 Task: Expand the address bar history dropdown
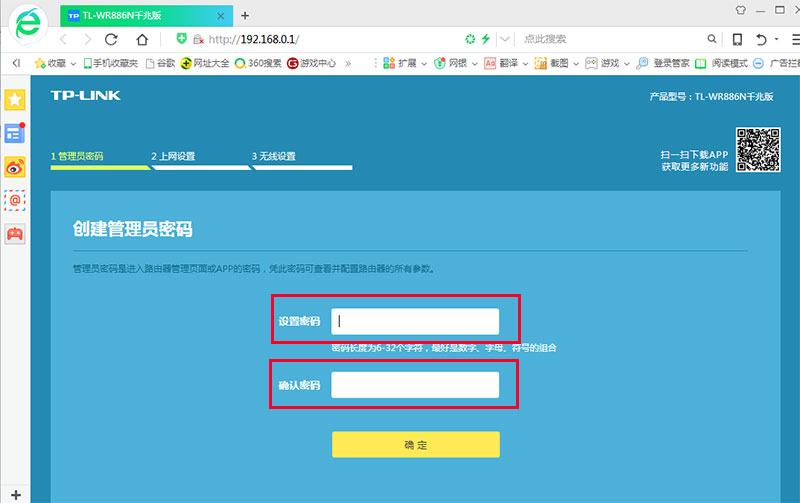(x=505, y=39)
